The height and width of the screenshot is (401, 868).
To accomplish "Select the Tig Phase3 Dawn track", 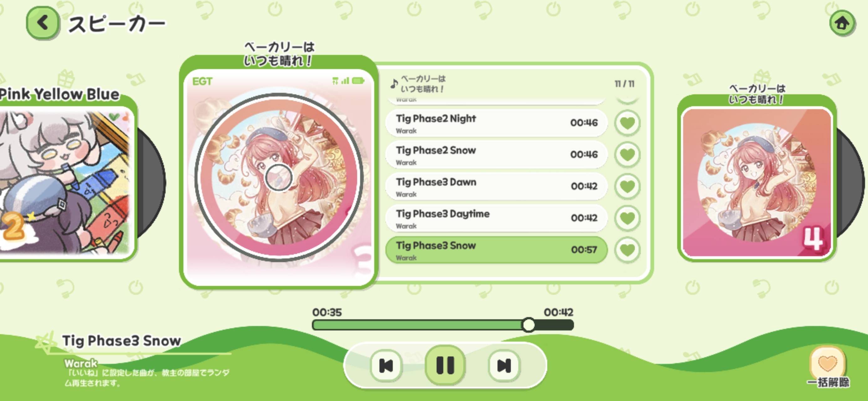I will tap(496, 186).
